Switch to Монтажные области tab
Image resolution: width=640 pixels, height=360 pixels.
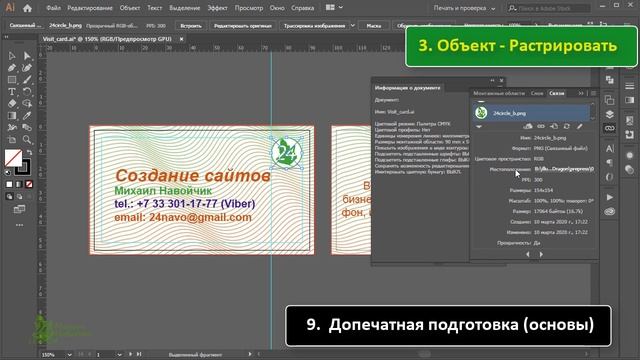(x=499, y=93)
